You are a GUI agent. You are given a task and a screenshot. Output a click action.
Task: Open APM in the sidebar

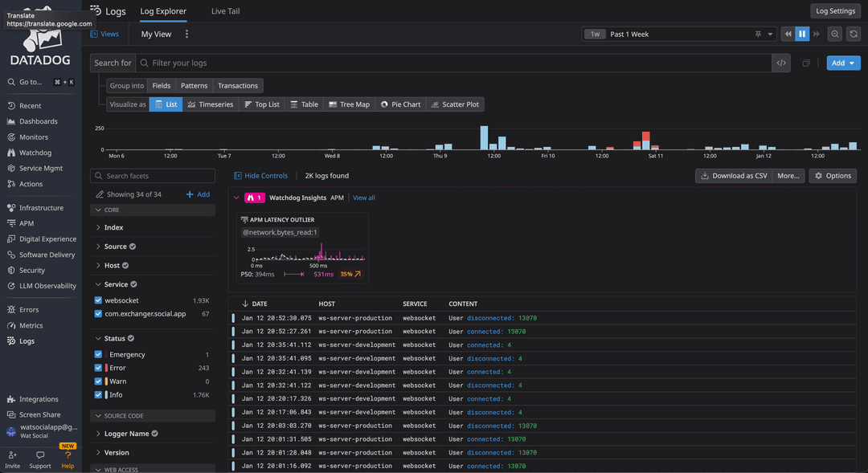click(20, 223)
